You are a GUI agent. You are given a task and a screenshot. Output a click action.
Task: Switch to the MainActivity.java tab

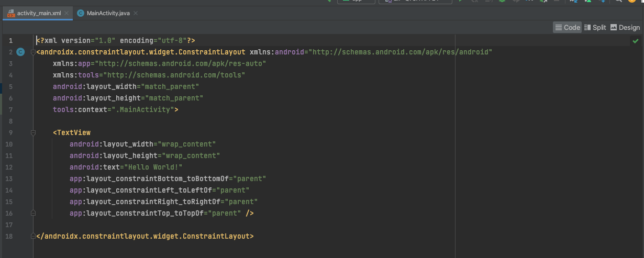pos(108,13)
